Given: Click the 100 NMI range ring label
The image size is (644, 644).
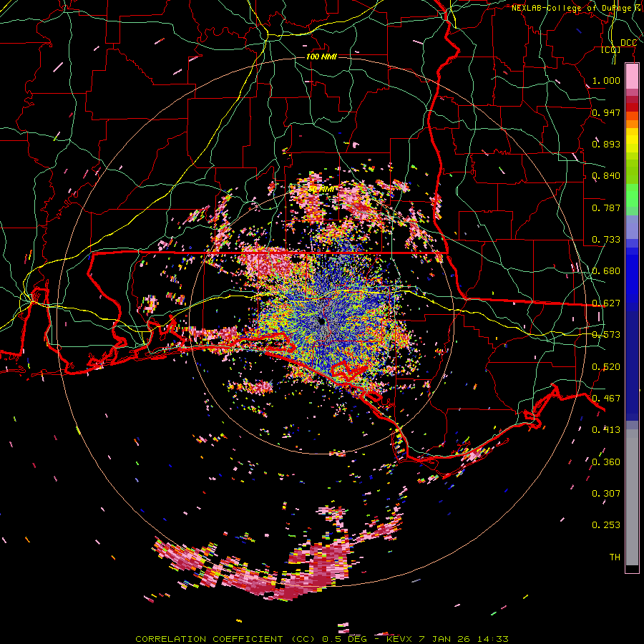Looking at the screenshot, I should [321, 57].
